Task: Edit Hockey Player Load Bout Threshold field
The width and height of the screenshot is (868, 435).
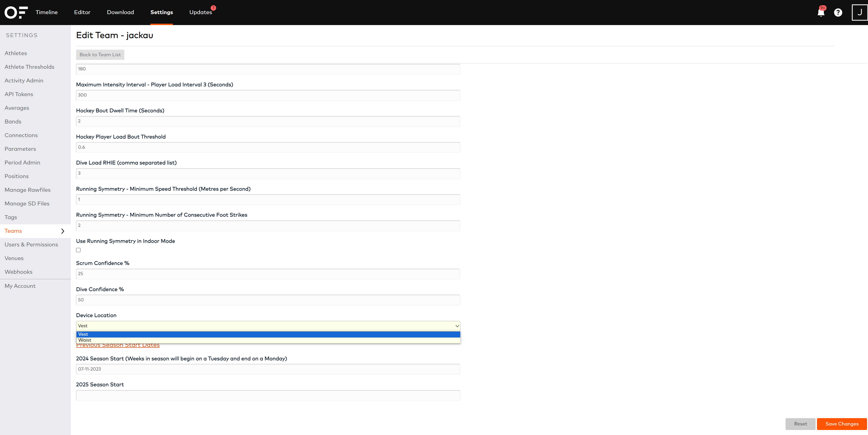Action: (268, 148)
